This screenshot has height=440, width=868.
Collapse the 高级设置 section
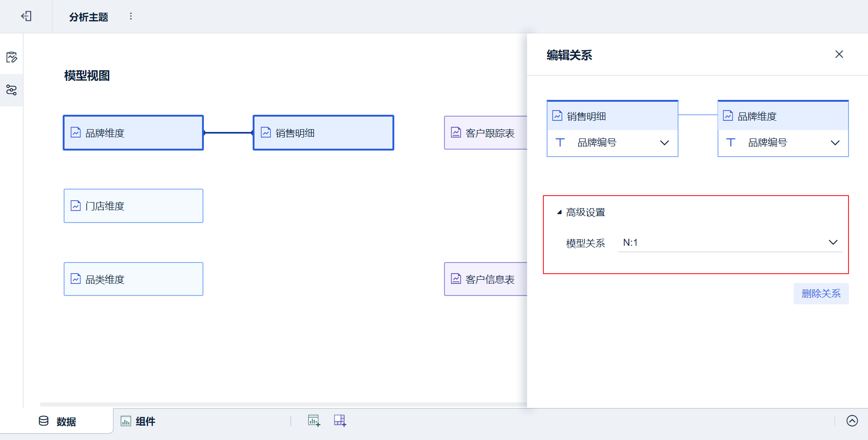560,212
